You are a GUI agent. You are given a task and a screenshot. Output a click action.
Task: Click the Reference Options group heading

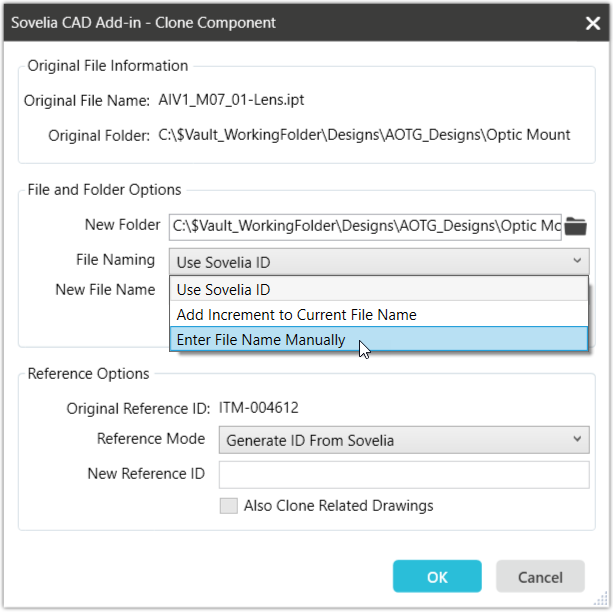(x=88, y=373)
